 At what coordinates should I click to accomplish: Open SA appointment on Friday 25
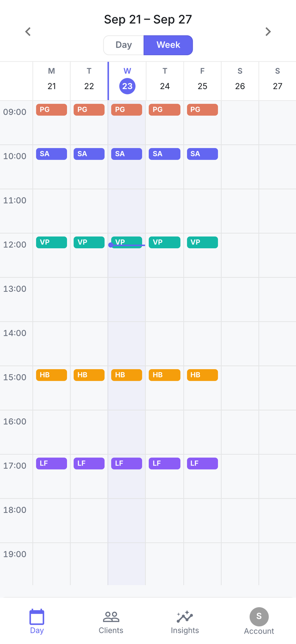pyautogui.click(x=202, y=154)
